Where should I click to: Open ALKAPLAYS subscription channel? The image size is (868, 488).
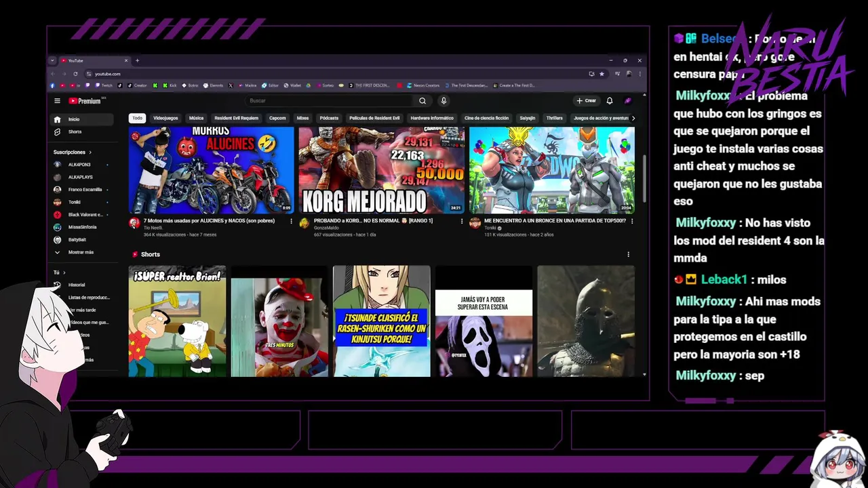pyautogui.click(x=83, y=177)
